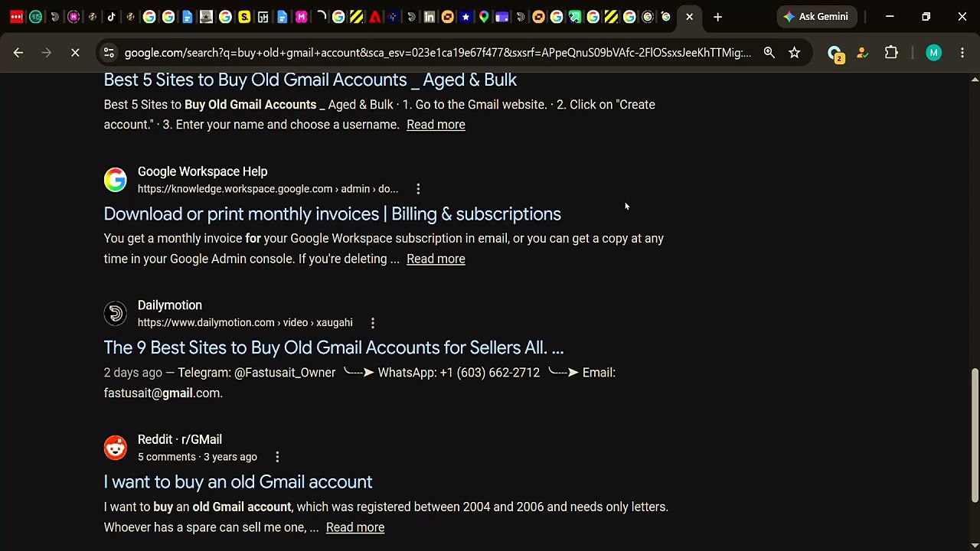The image size is (980, 551).
Task: Open three-dot options for Dailymotion result
Action: pos(373,323)
